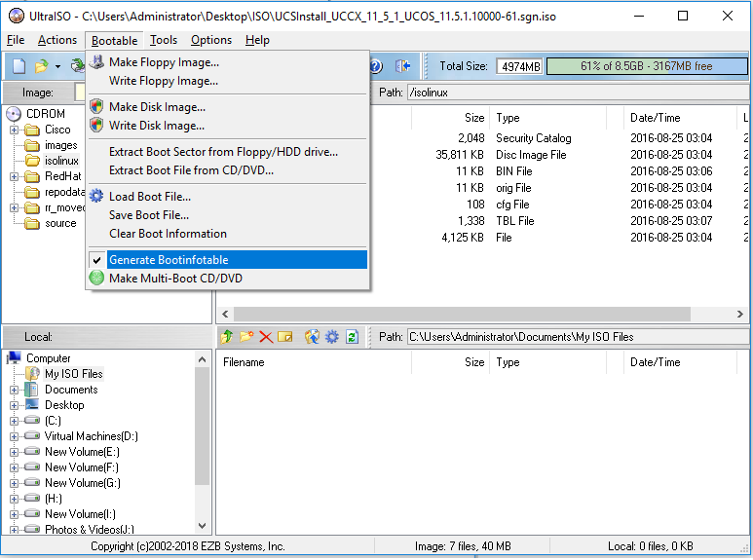The width and height of the screenshot is (753, 560).
Task: Click the Filename column header in Local list
Action: [314, 362]
